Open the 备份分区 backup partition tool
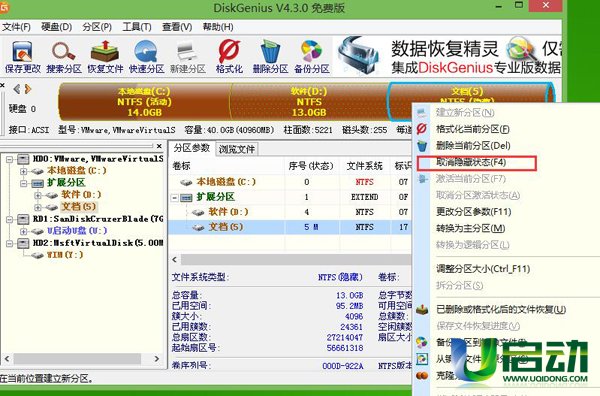The width and height of the screenshot is (600, 396). pos(311,57)
